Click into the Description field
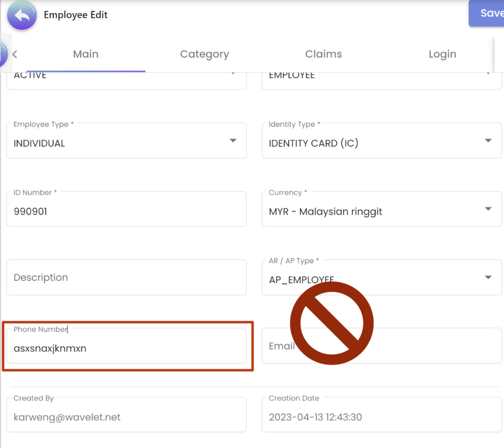This screenshot has width=504, height=448. 126,278
